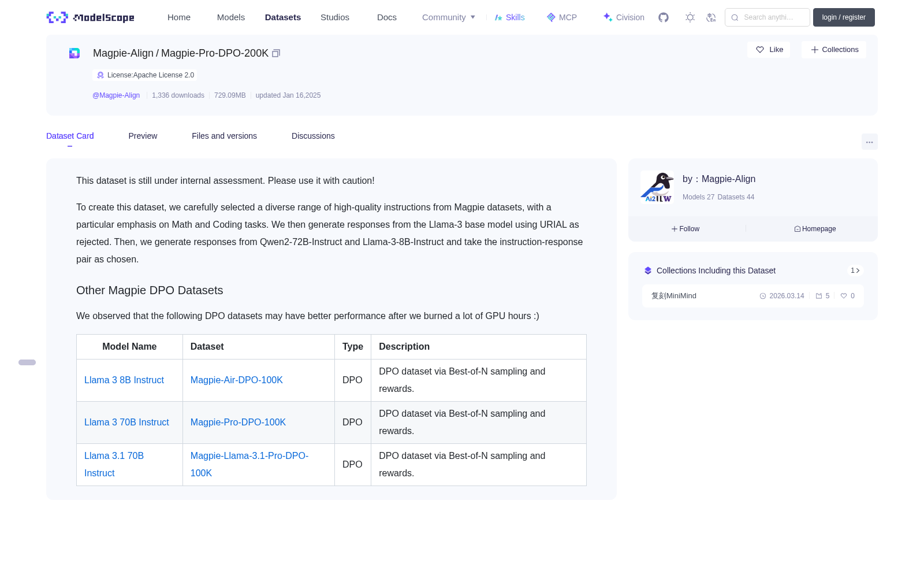Expand the Community dropdown menu
Image resolution: width=924 pixels, height=578 pixels.
click(449, 17)
